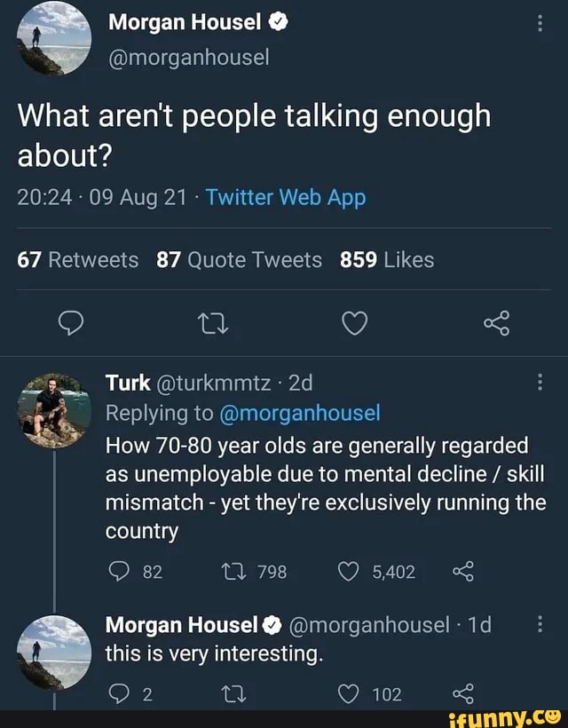Viewport: 568px width, 728px height.
Task: Open the 859 Likes list
Action: click(x=387, y=260)
